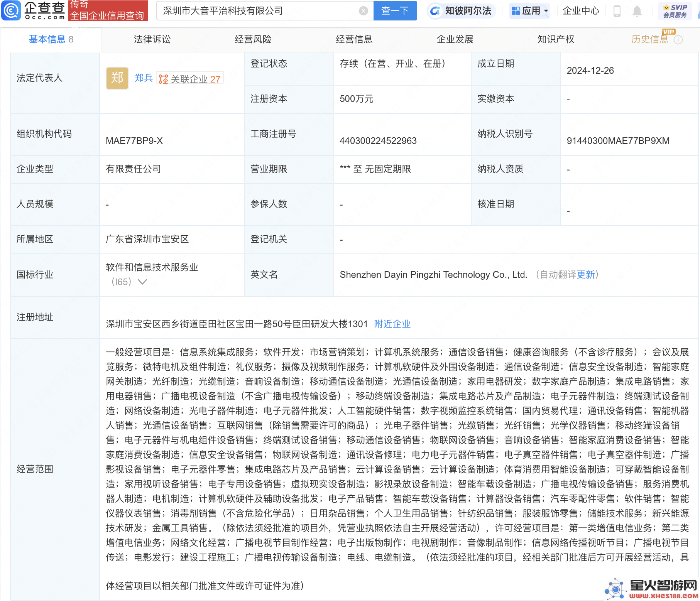The image size is (700, 601).
Task: Click the 查一下 search button
Action: click(x=395, y=11)
